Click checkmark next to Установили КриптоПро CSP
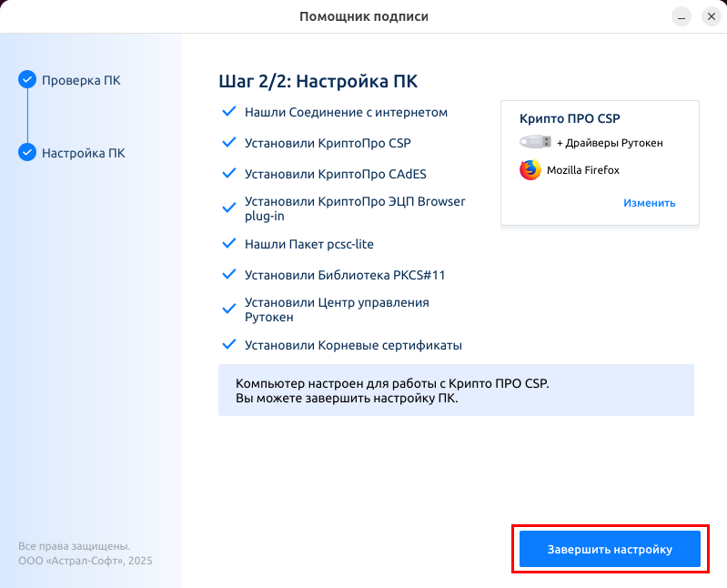Viewport: 727px width, 588px height. 229,142
